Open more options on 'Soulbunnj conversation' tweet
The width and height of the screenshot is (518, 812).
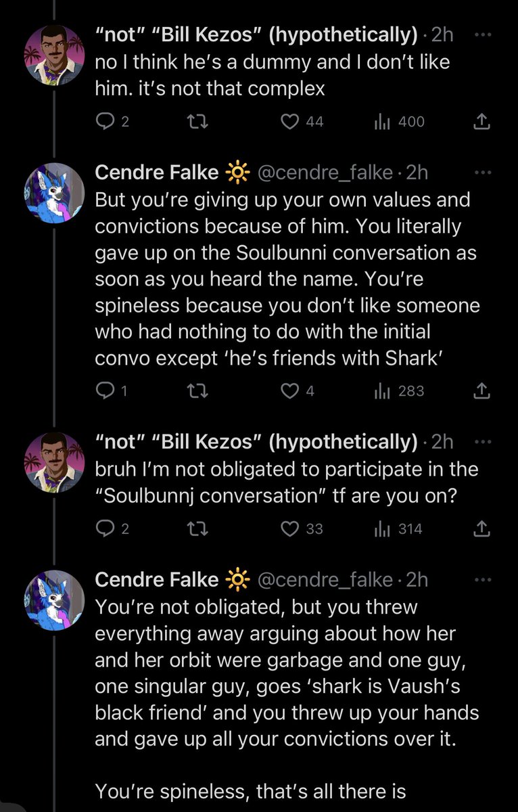(481, 442)
